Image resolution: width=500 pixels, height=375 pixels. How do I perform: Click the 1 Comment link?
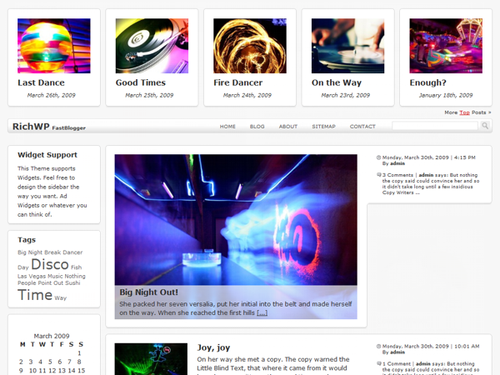(x=396, y=364)
